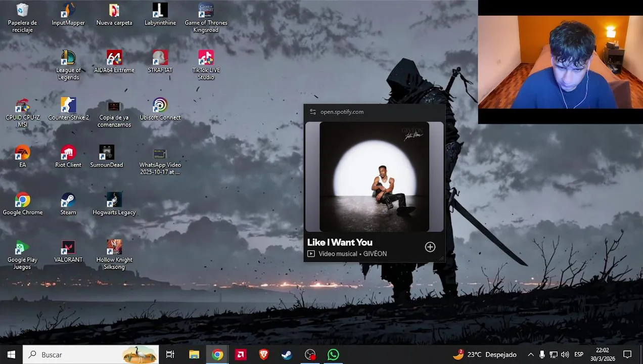Open the Papelera de reciclaje desktop icon

coord(22,18)
